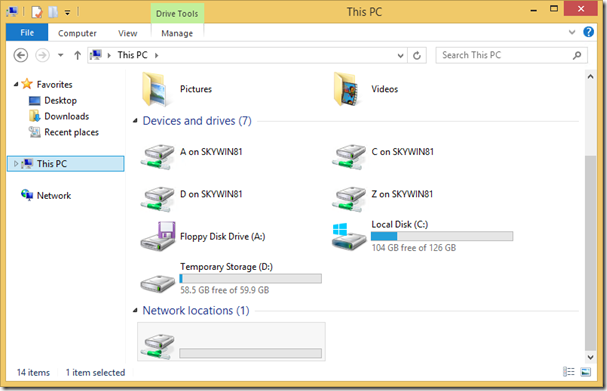
Task: Click the '1 item selected' status text
Action: click(x=95, y=372)
